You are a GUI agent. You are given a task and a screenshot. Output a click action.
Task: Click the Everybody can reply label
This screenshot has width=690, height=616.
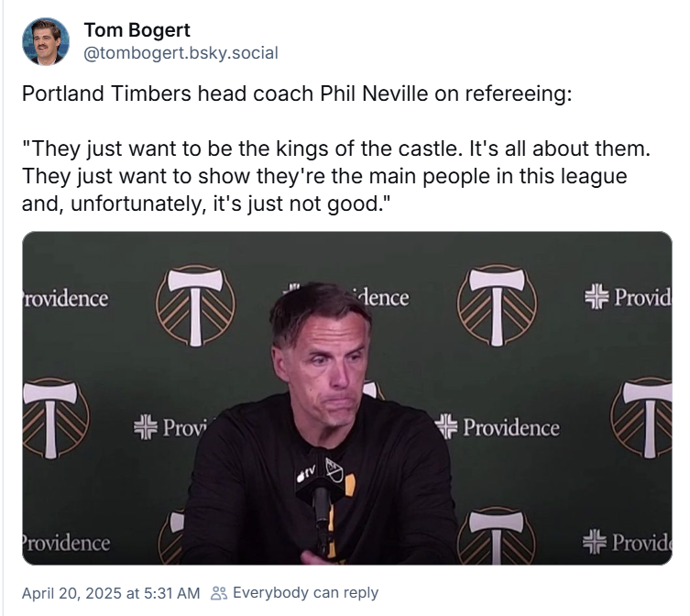(x=305, y=593)
